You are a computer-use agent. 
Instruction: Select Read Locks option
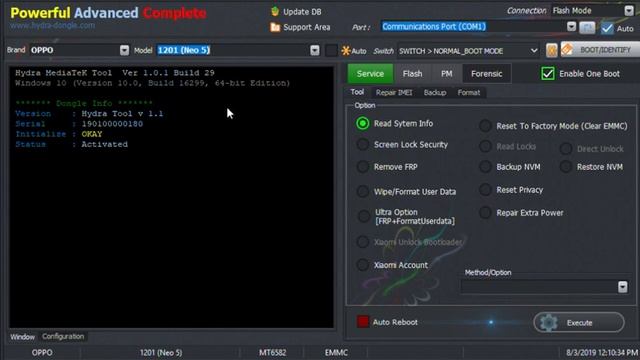point(485,146)
